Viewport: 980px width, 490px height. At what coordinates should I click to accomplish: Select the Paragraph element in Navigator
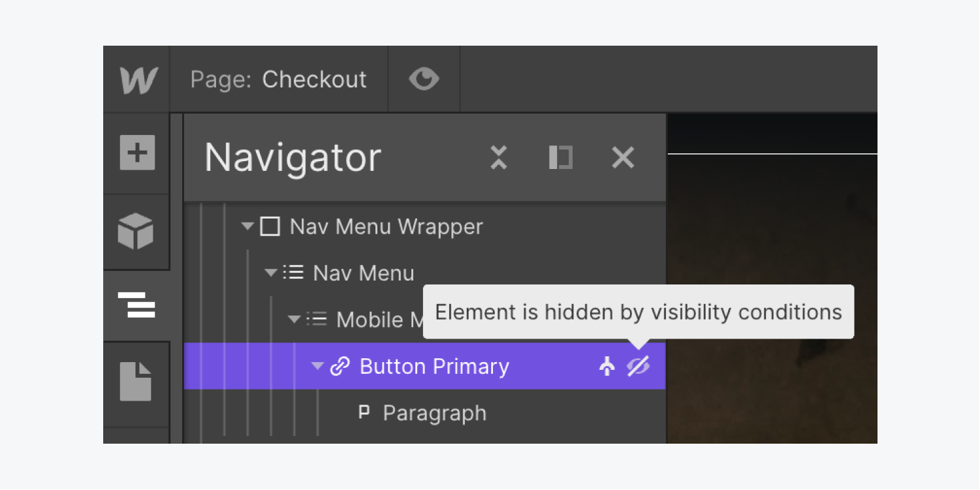coord(434,413)
